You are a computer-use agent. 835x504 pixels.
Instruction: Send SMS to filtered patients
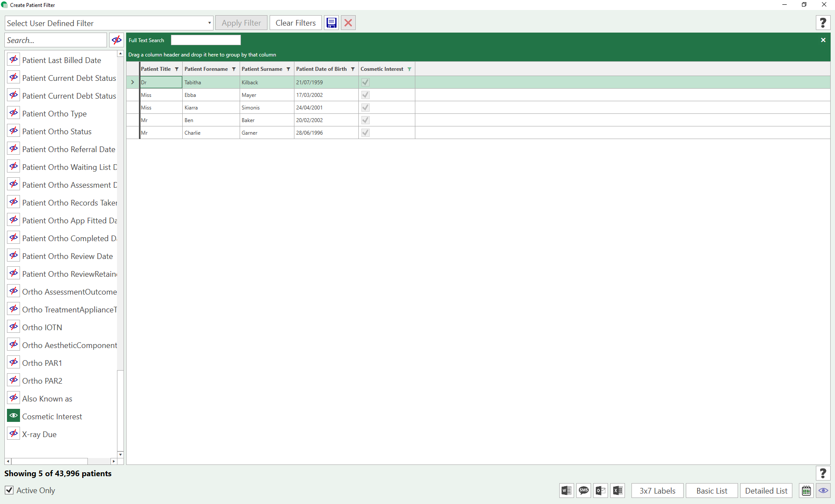(x=583, y=491)
